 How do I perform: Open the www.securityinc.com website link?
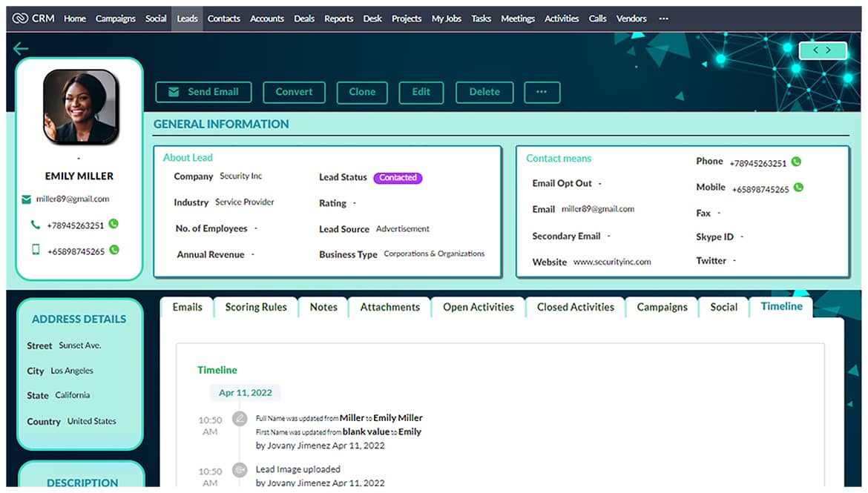611,262
